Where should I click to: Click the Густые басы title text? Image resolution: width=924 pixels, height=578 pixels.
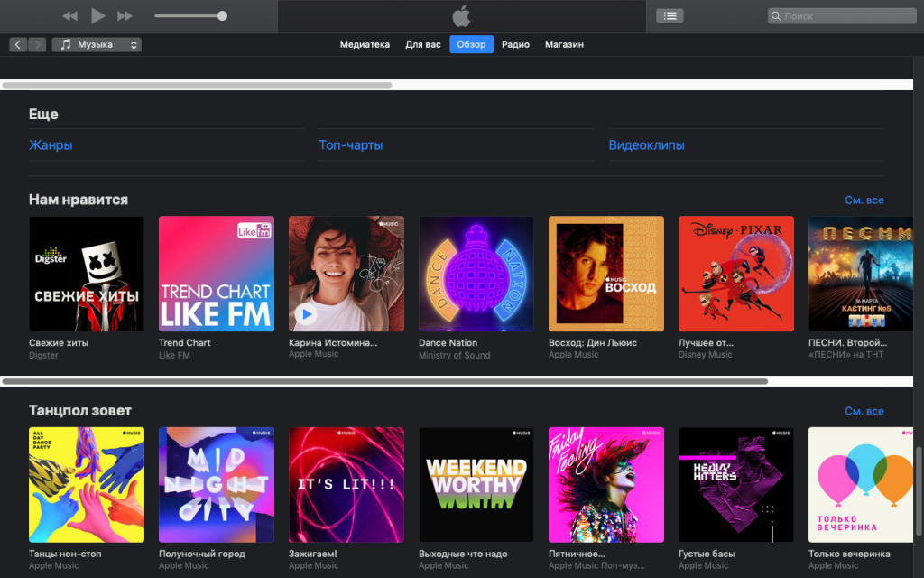pyautogui.click(x=707, y=554)
